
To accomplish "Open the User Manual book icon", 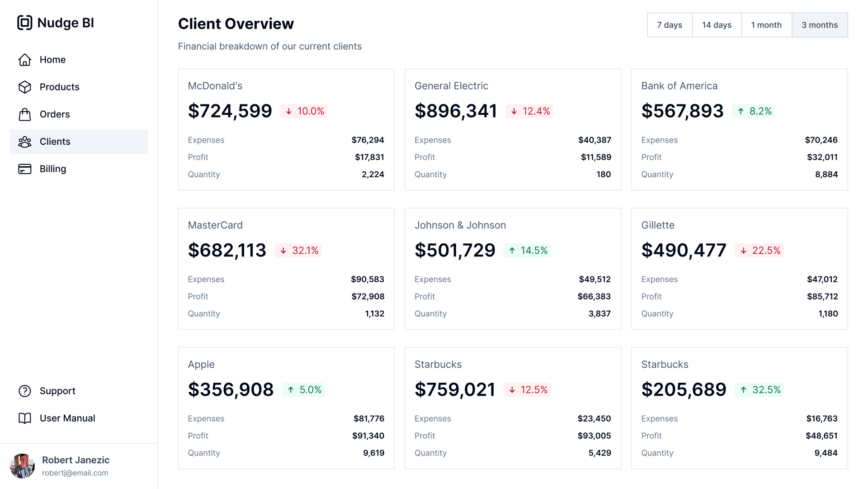I will tap(25, 418).
